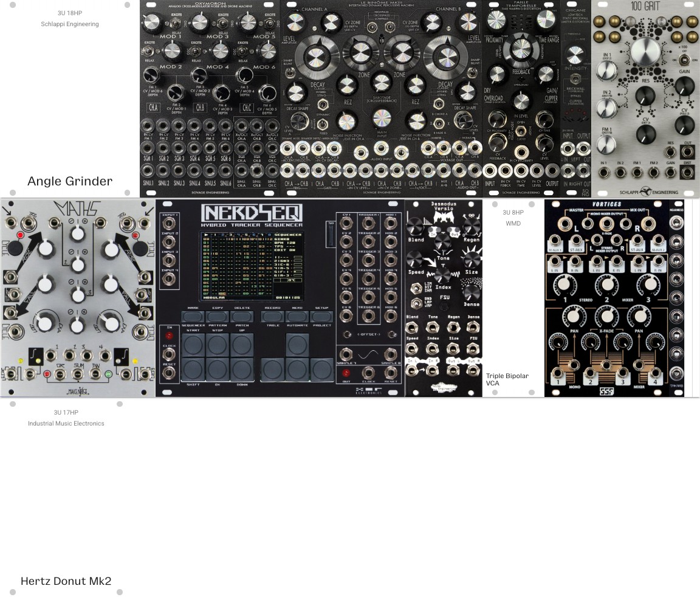The image size is (700, 597).
Task: Click Vortices master L output jack
Action: (x=565, y=224)
